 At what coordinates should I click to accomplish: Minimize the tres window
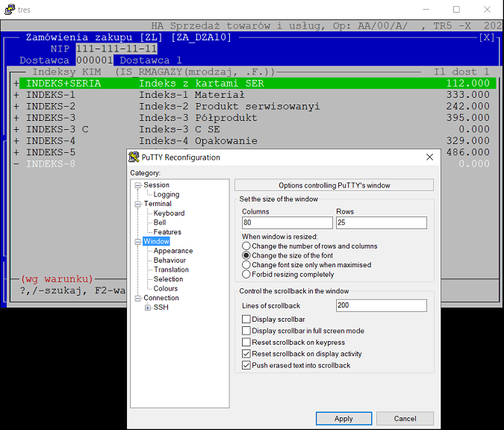pyautogui.click(x=426, y=9)
